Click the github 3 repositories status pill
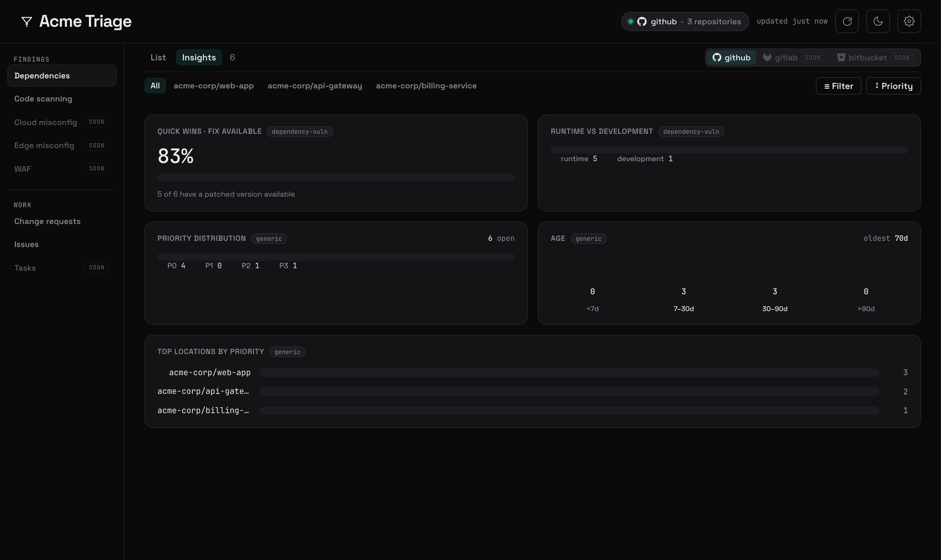941x560 pixels. click(x=685, y=21)
